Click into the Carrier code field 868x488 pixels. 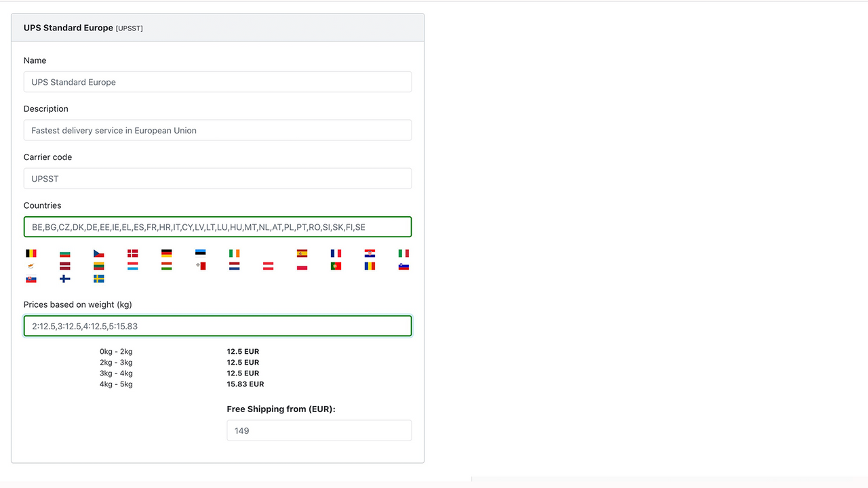tap(218, 179)
